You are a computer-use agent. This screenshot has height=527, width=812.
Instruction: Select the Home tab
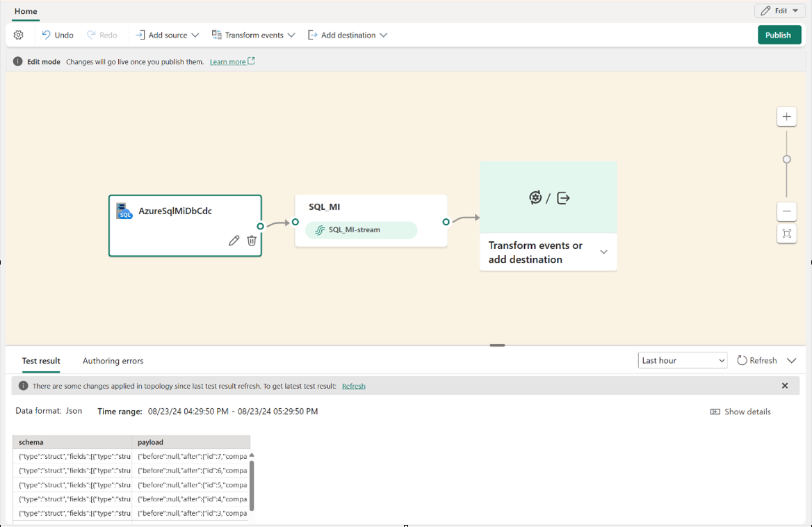coord(26,11)
